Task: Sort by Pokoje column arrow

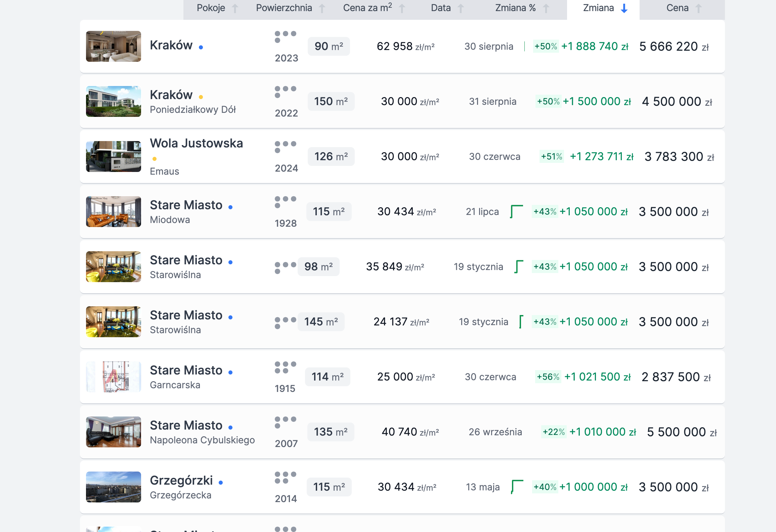Action: click(235, 8)
